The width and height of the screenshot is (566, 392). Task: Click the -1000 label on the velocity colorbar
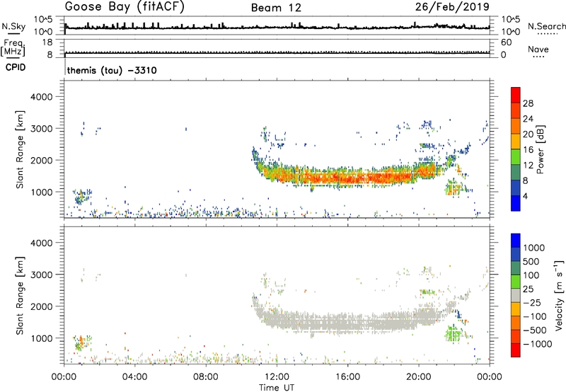click(538, 344)
